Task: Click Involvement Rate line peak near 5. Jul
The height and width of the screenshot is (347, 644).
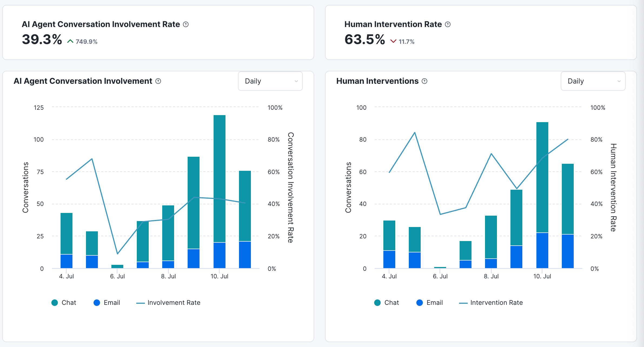Action: [92, 159]
